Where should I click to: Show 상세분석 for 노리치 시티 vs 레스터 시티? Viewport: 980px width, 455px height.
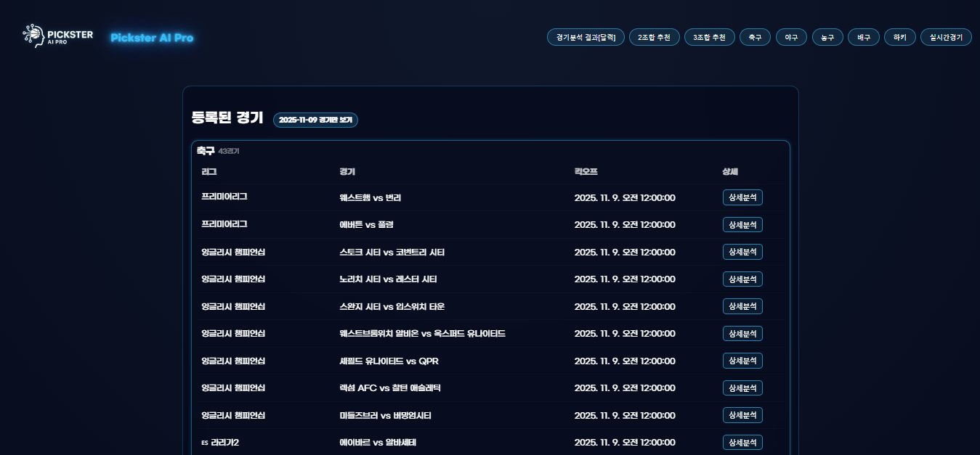tap(742, 279)
